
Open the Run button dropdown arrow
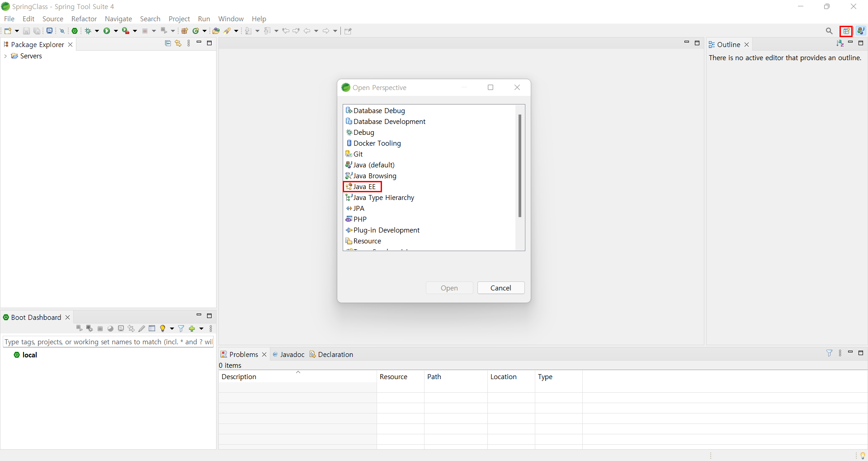coord(116,31)
